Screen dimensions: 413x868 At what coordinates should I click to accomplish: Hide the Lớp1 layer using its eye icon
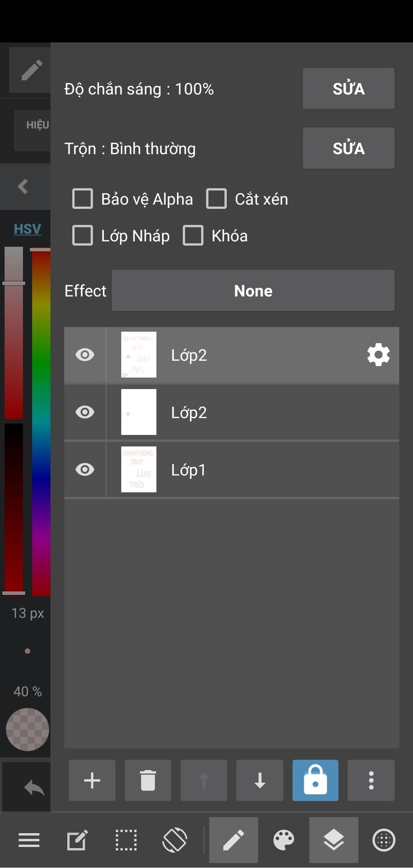[x=85, y=469]
